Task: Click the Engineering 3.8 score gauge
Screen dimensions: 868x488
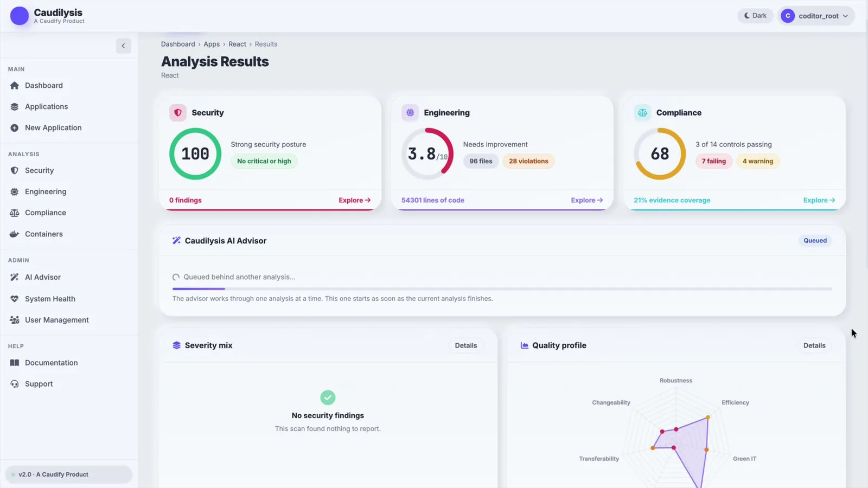Action: point(427,154)
